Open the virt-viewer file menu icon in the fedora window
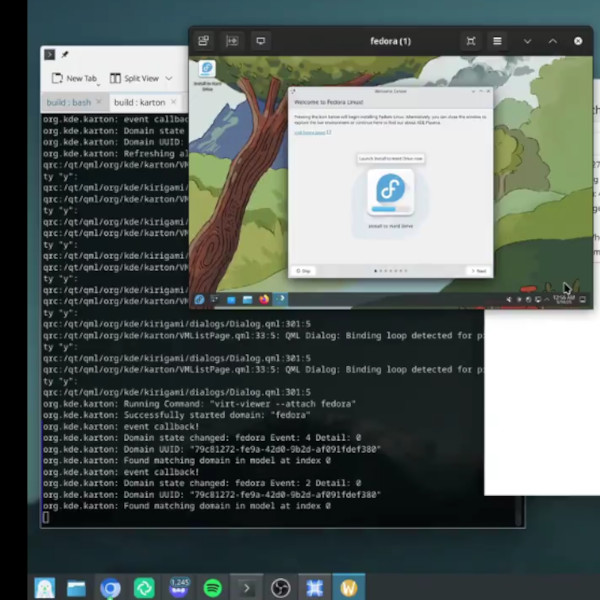The height and width of the screenshot is (600, 600). 204,41
